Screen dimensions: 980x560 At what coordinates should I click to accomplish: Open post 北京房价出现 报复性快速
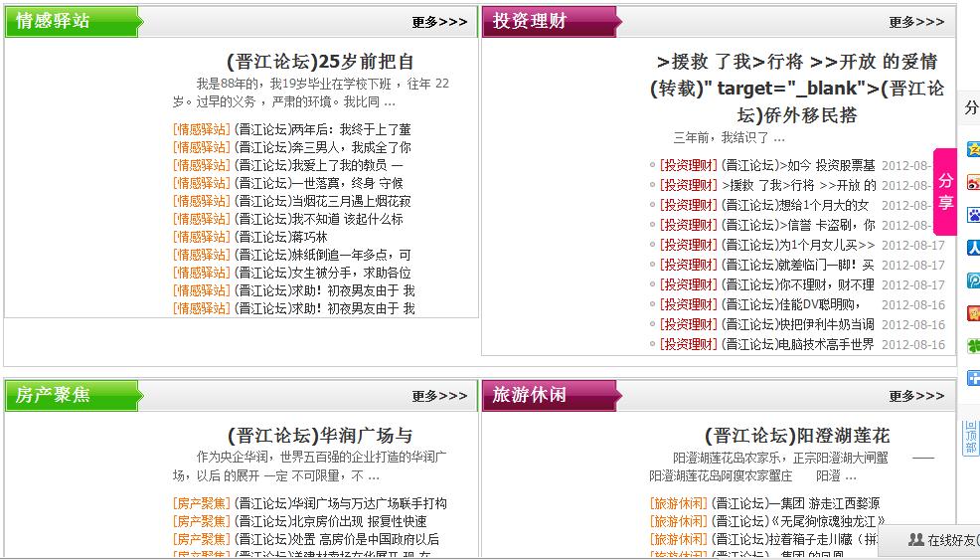(x=331, y=521)
